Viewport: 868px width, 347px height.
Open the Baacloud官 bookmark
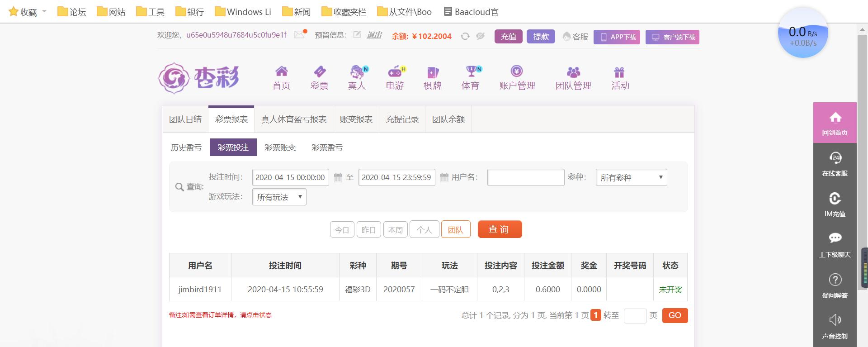471,12
